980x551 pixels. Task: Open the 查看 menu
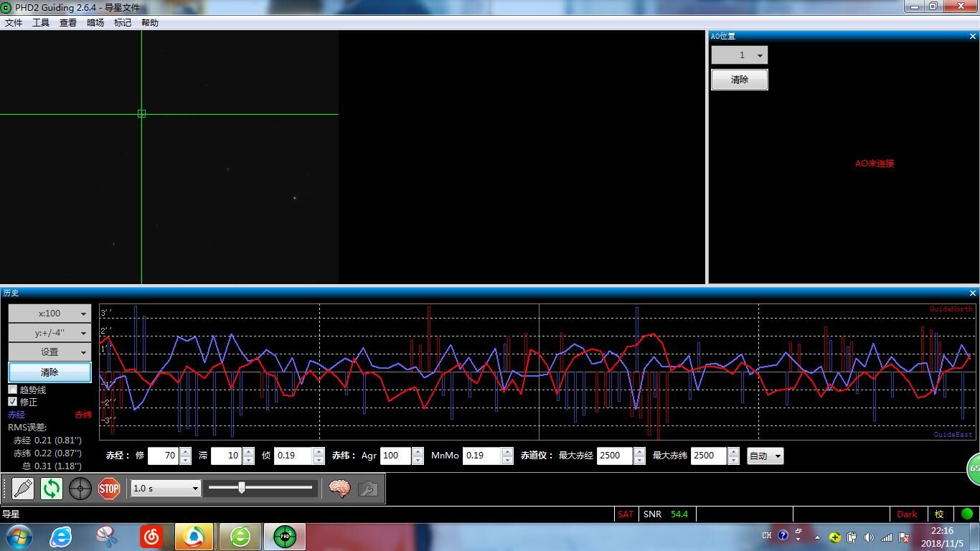coord(68,23)
